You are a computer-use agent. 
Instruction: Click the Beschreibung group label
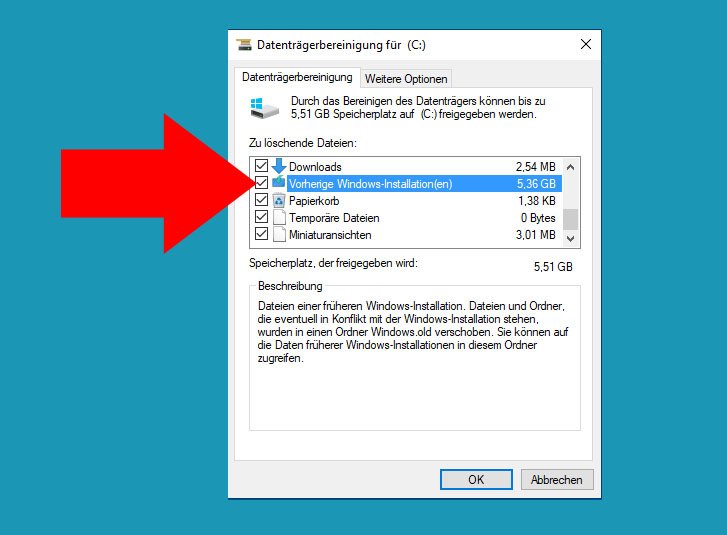point(290,286)
